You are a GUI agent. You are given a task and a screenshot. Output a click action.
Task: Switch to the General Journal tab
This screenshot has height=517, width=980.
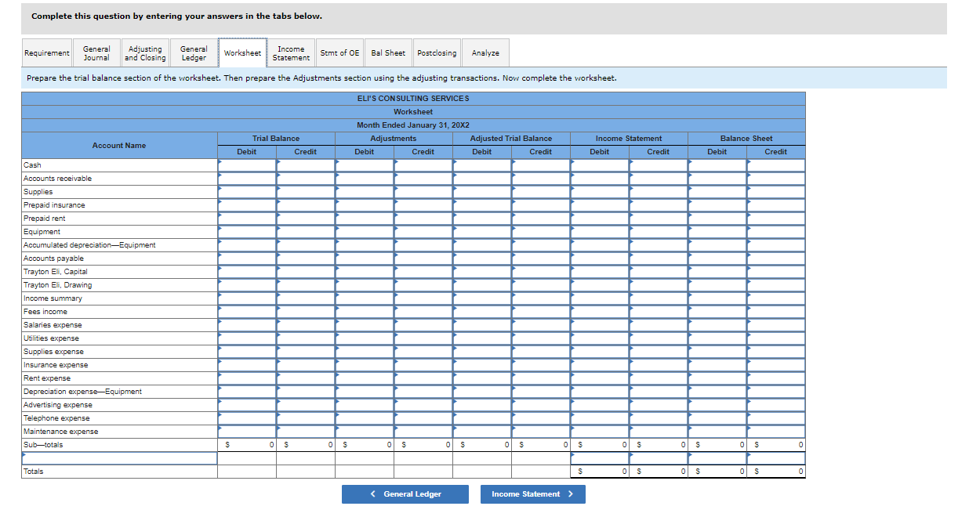[x=96, y=53]
